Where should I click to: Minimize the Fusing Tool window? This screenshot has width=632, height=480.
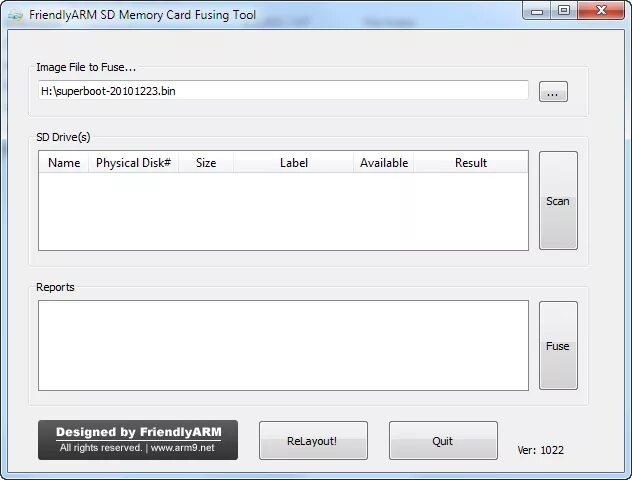537,10
